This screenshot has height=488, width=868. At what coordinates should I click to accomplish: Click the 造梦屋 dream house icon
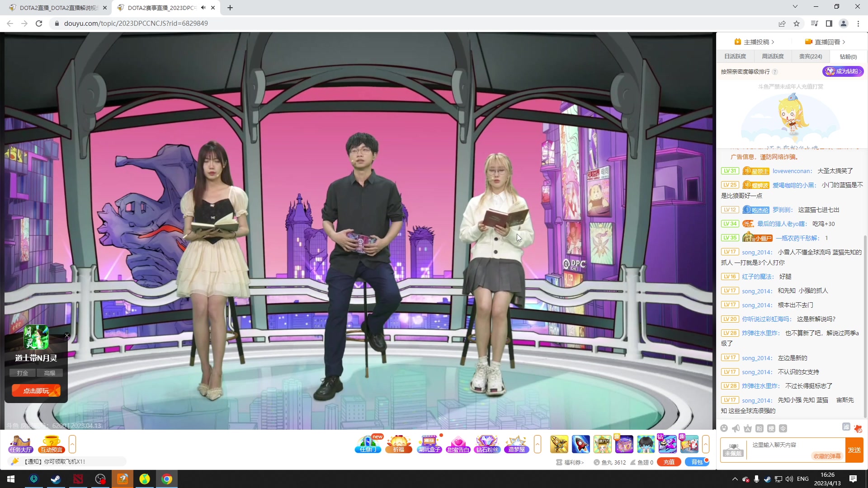[x=516, y=444]
